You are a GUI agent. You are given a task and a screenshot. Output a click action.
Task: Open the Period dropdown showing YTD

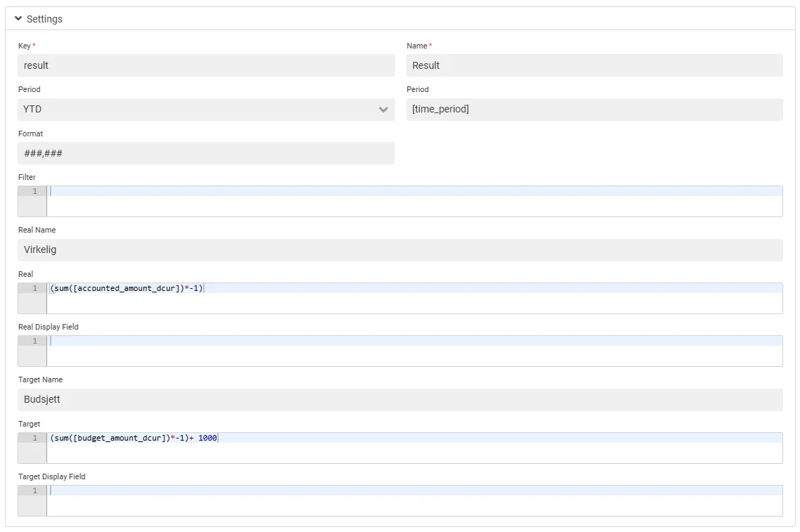[x=205, y=110]
